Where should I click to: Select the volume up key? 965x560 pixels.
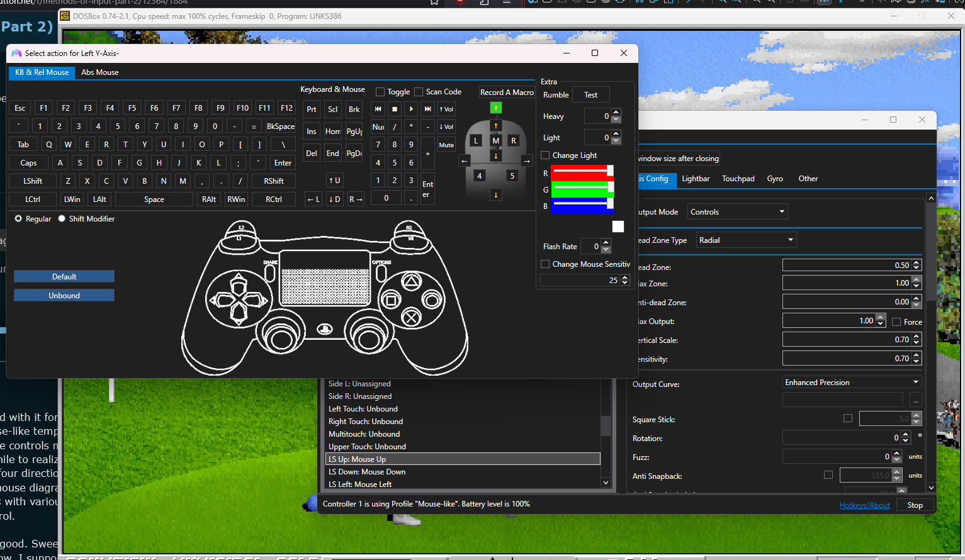pyautogui.click(x=446, y=109)
